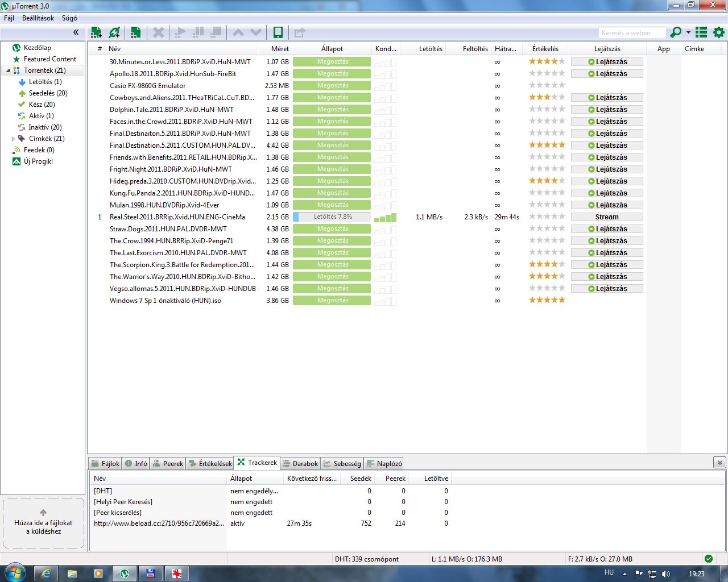Select Letöltés (1) in the sidebar

(45, 82)
